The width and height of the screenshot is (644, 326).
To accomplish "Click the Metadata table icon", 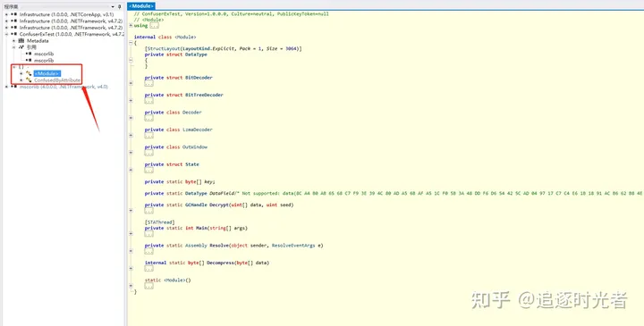I will (x=21, y=40).
